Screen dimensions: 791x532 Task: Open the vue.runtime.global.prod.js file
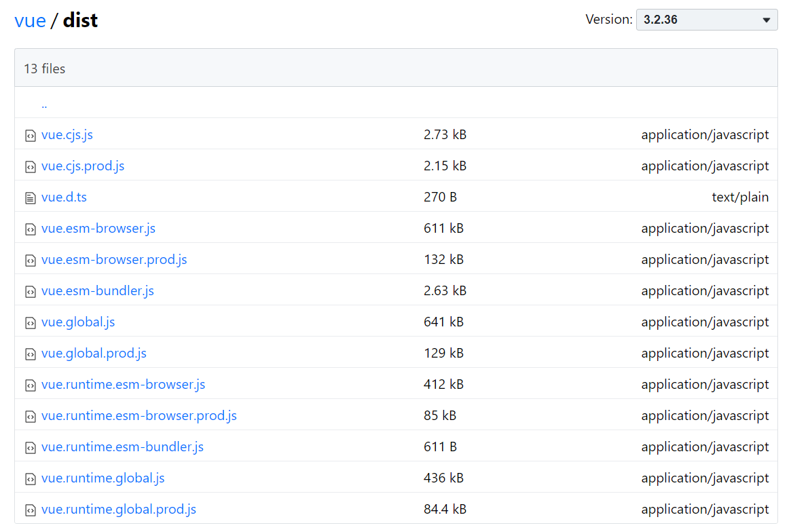[119, 510]
